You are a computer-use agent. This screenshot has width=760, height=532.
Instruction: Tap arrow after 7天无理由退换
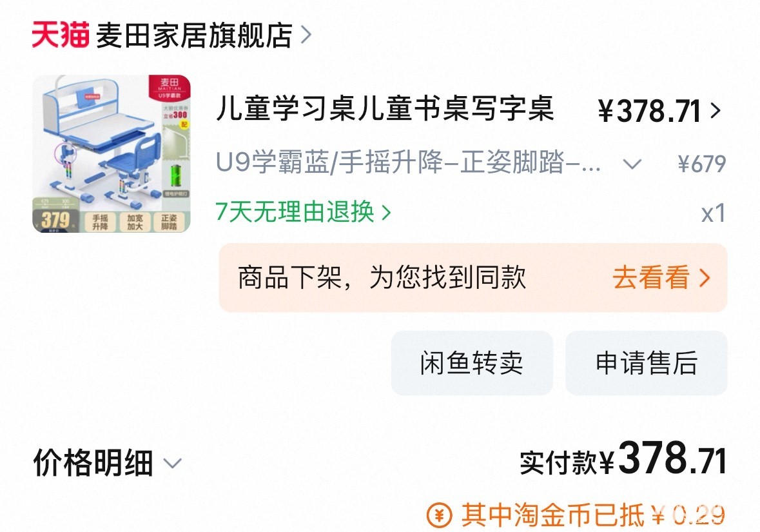point(386,212)
